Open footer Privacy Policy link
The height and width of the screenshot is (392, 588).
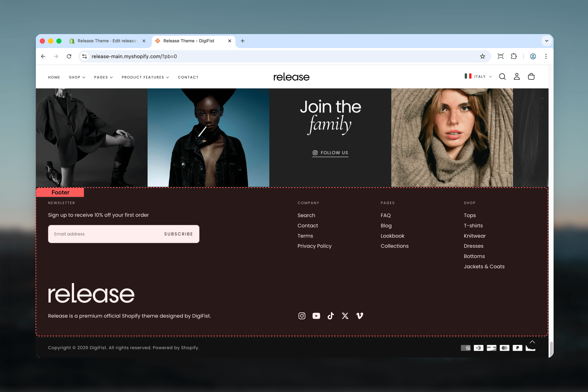pos(314,246)
